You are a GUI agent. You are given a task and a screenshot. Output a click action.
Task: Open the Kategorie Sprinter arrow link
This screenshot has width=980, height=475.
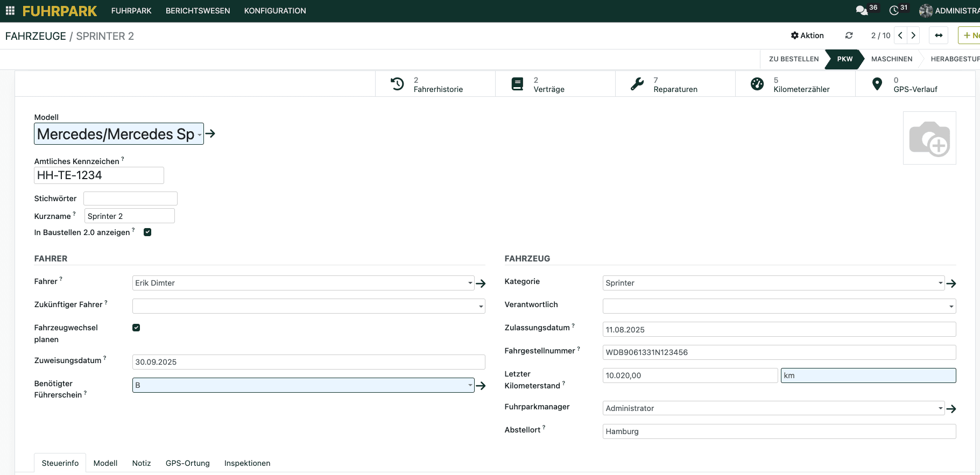(x=951, y=283)
